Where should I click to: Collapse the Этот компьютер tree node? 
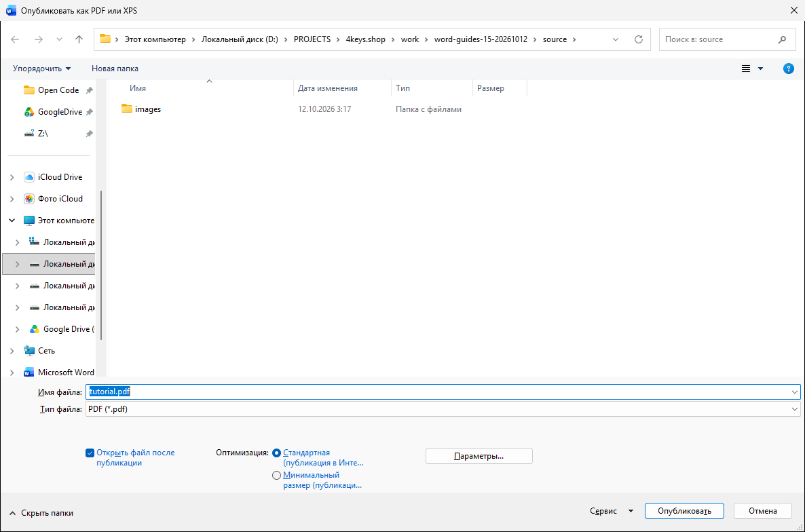pos(12,221)
